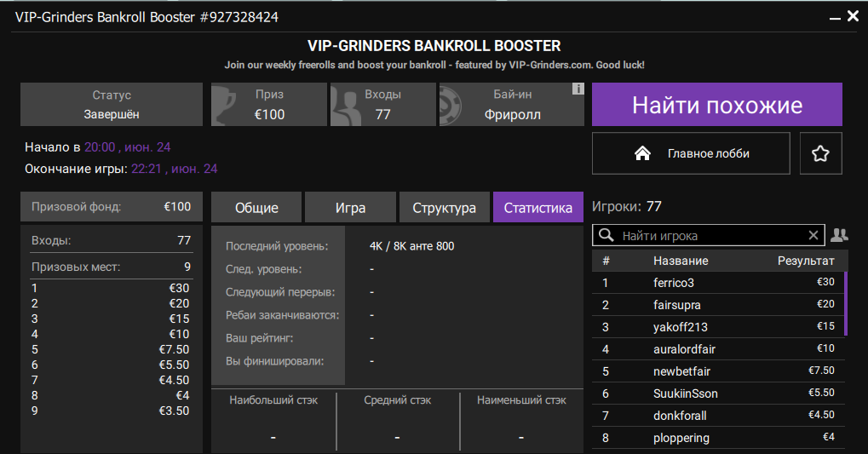Screen dimensions: 868x454
Task: Click the VIP-GRINDERS BANKROLL BOOSTER title
Action: pos(434,45)
